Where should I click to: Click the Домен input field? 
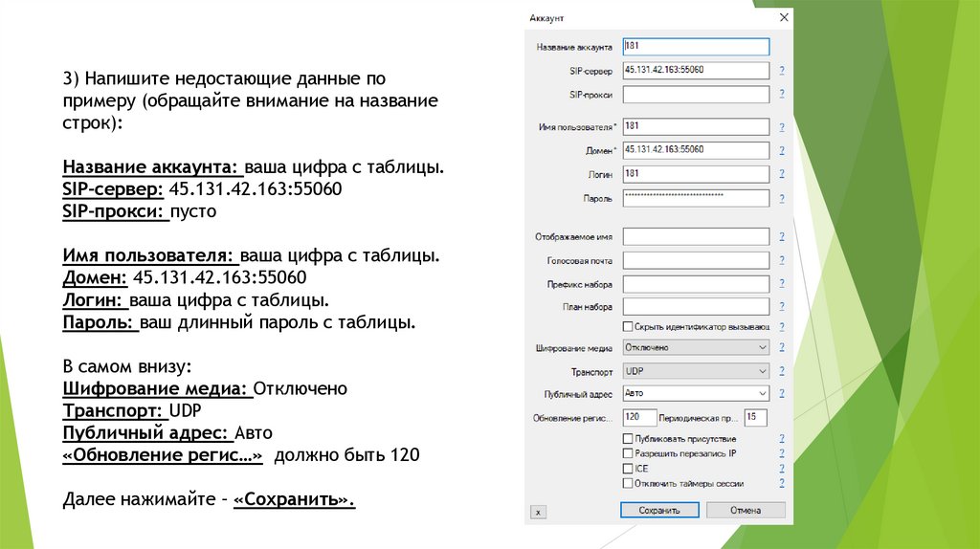[x=696, y=150]
